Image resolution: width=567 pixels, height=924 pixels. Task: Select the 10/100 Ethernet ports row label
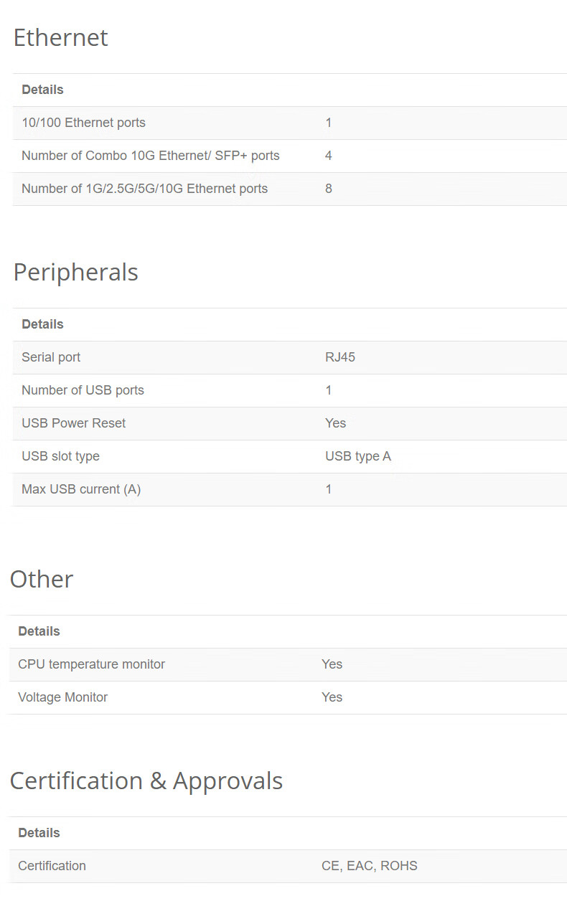click(83, 123)
